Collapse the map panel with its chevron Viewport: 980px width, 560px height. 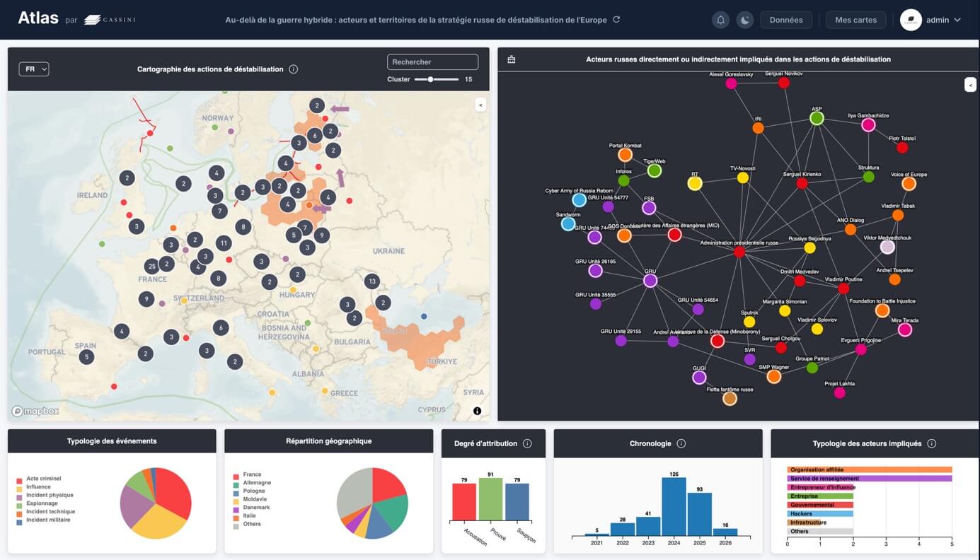[480, 104]
